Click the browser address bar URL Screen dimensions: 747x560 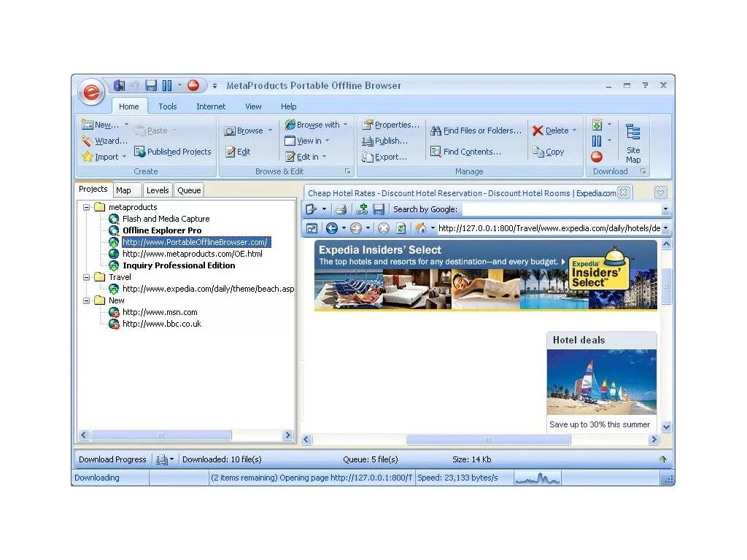point(549,228)
